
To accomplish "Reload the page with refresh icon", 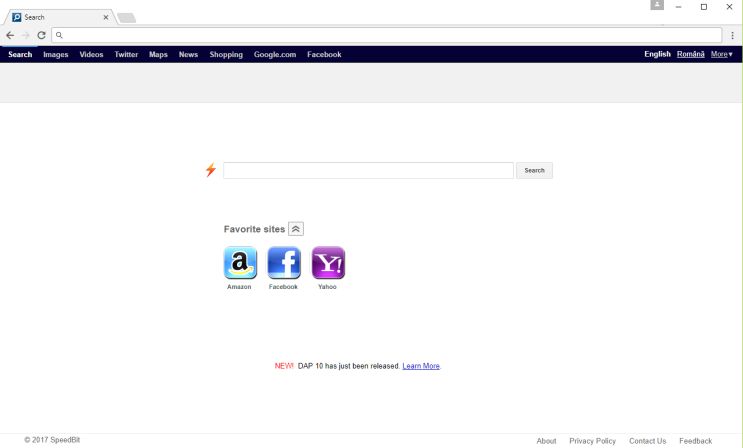I will pos(41,35).
